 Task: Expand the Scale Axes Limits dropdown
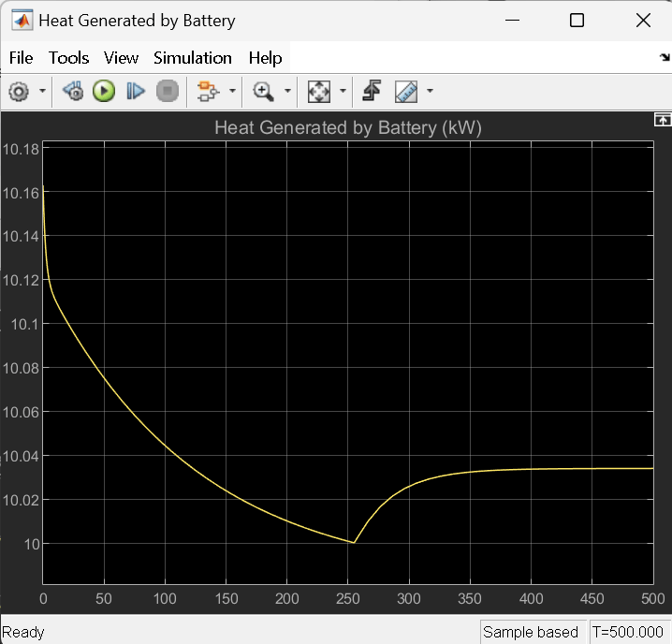pos(343,91)
